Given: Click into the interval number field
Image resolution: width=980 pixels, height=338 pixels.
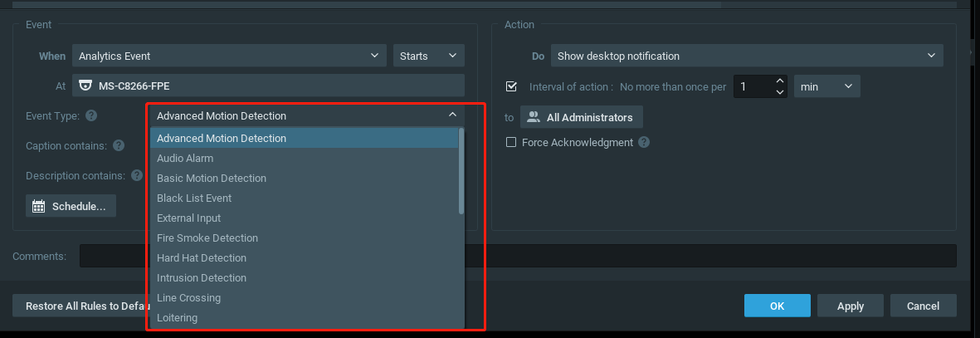Looking at the screenshot, I should pyautogui.click(x=753, y=86).
